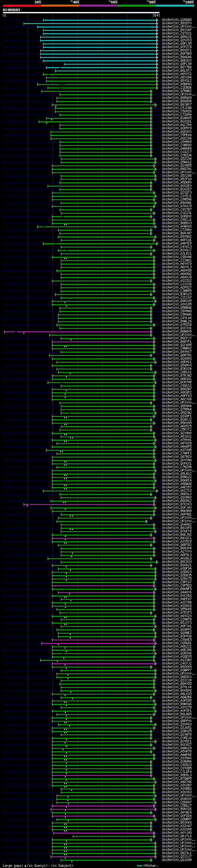The height and width of the screenshot is (868, 197).
Task: Click the purple alignment bar of UniRef100_A5EKL3
Action: point(102,775)
